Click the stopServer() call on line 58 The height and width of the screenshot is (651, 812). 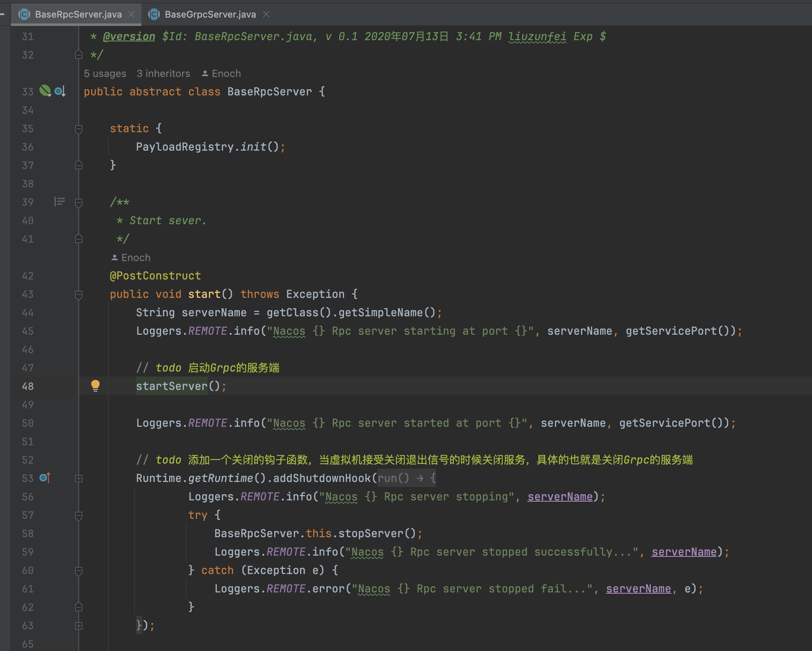(x=377, y=533)
